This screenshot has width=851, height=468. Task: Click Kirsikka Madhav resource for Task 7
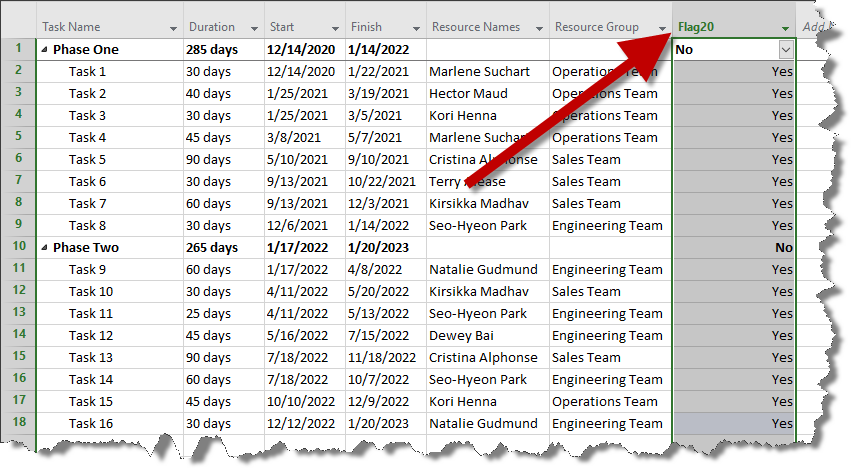pos(487,204)
